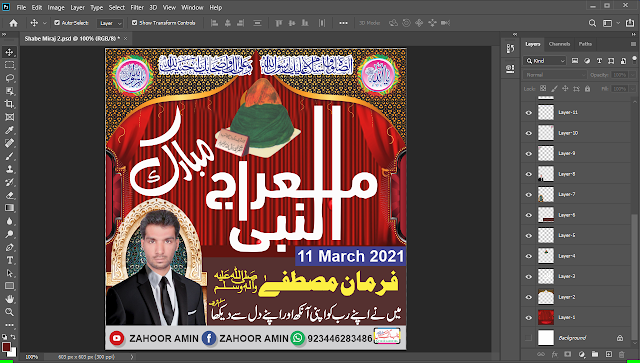Hide Layer-11 using its eye icon
Image resolution: width=640 pixels, height=363 pixels.
click(x=529, y=113)
